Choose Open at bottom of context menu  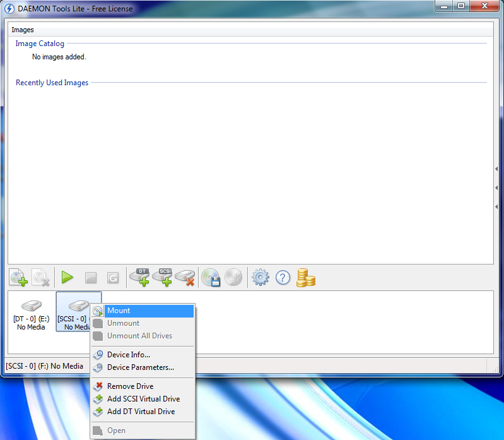pos(143,431)
